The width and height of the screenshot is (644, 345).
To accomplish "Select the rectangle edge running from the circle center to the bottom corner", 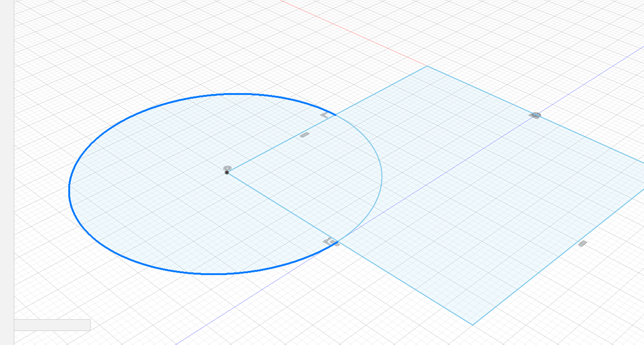I will (x=350, y=249).
